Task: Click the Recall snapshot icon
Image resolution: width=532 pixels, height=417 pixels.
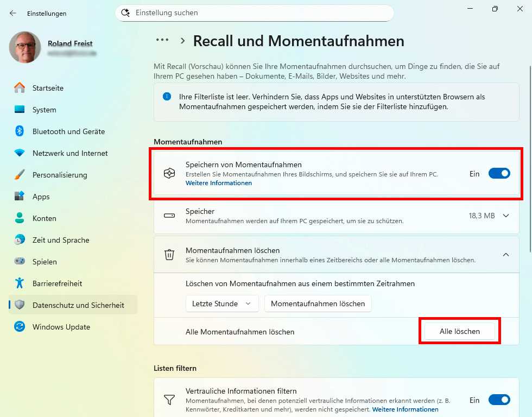Action: (x=169, y=173)
